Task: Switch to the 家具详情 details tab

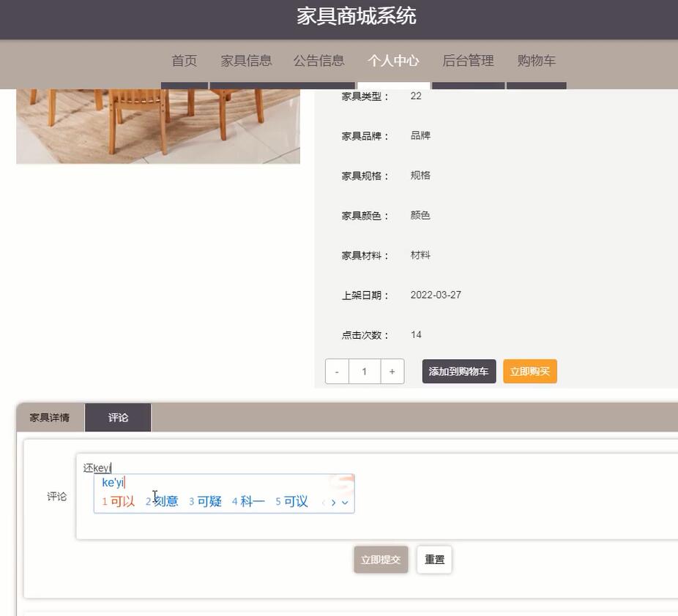Action: [48, 417]
